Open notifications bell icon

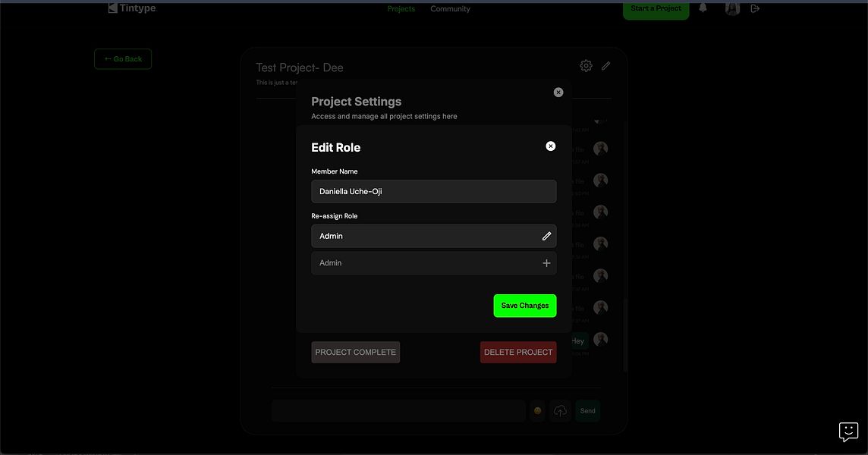[703, 8]
